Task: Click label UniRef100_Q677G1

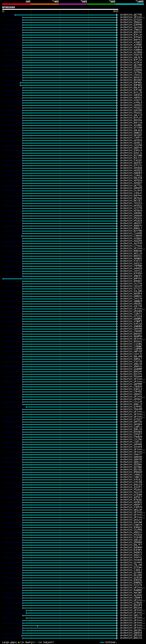Action: [131, 186]
